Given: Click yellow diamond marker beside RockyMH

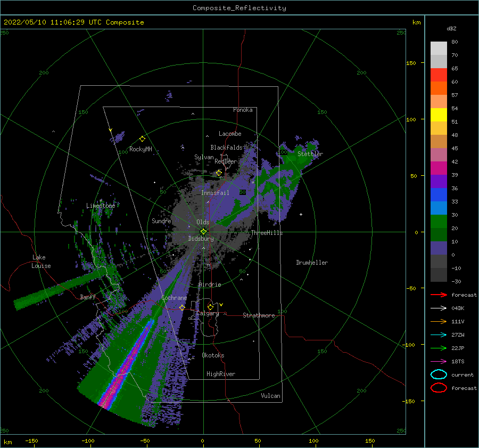Looking at the screenshot, I should 142,139.
